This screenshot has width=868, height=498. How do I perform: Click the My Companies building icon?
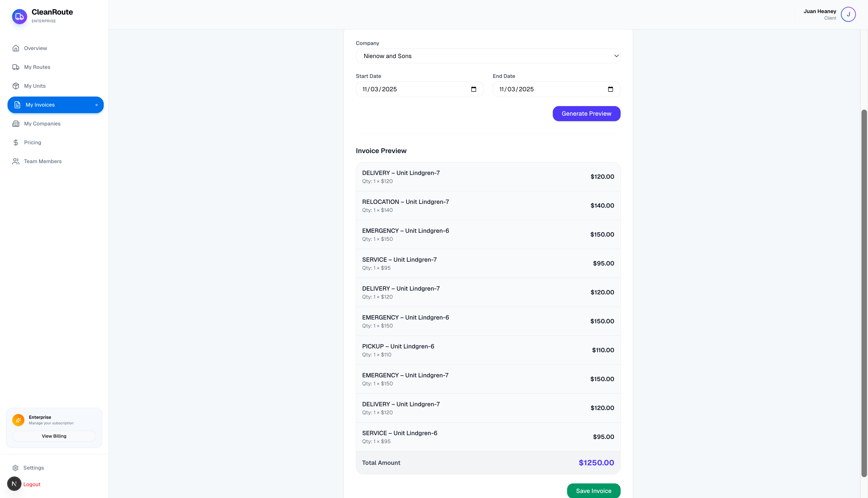16,123
